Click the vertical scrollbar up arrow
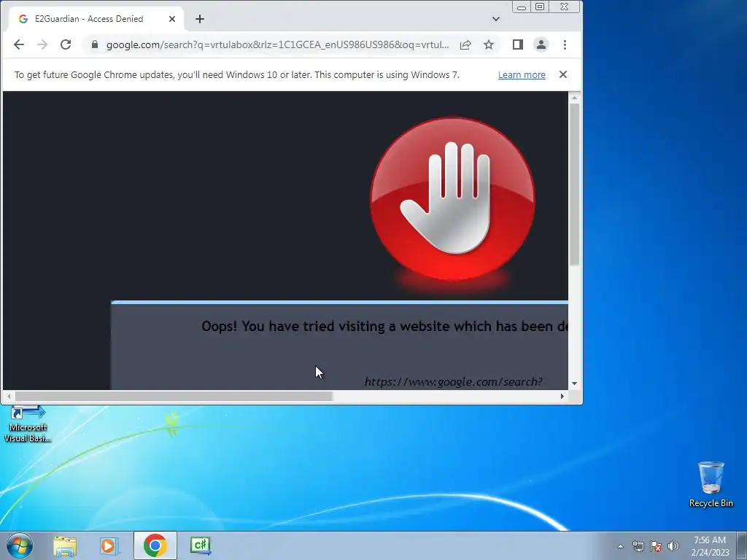This screenshot has width=747, height=560. tap(575, 98)
